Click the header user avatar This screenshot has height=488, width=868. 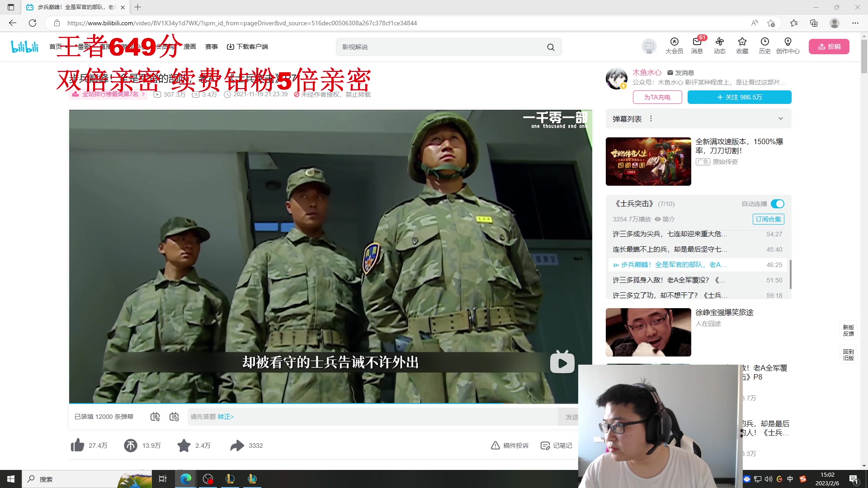(649, 46)
